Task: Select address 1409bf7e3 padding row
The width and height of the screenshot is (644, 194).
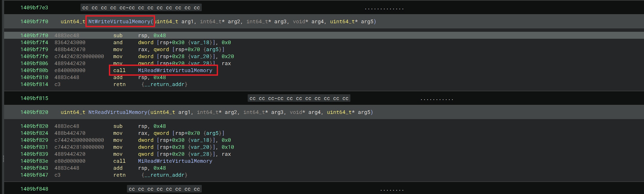Action: pyautogui.click(x=34, y=7)
